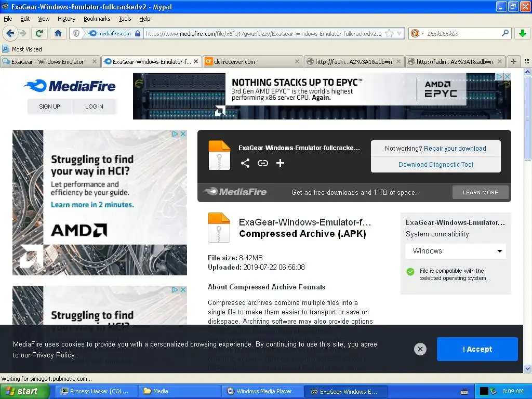
Task: Copy link with the chain icon
Action: click(262, 163)
